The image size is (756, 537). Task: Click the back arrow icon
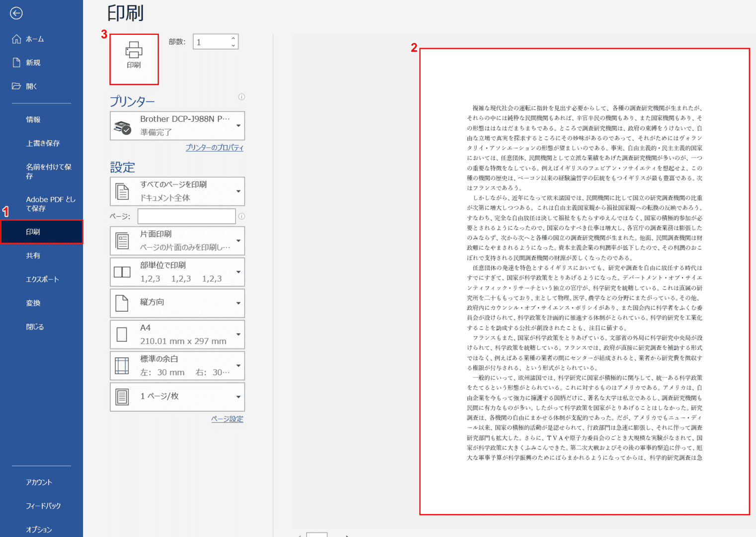click(16, 13)
